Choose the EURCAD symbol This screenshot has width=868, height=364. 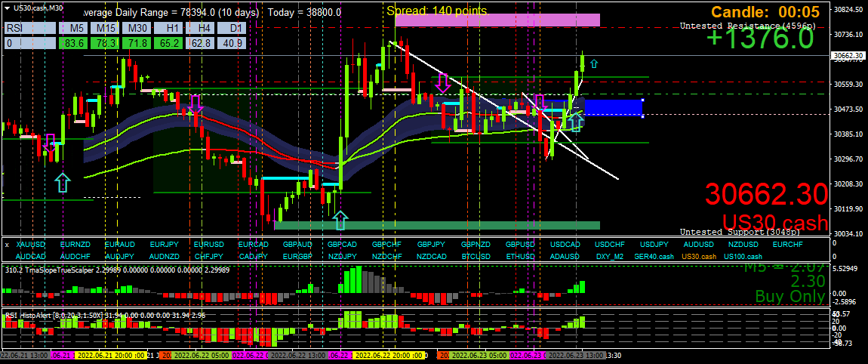(x=253, y=245)
